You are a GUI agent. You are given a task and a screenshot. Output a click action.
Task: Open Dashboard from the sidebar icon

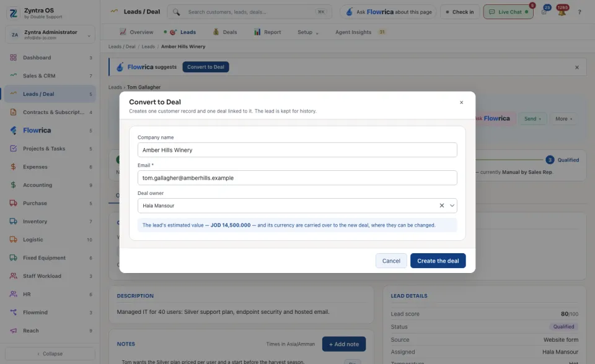(13, 58)
